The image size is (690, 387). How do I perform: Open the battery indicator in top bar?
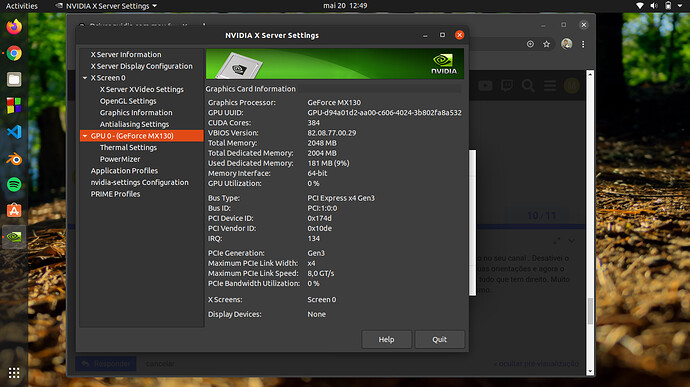click(668, 6)
